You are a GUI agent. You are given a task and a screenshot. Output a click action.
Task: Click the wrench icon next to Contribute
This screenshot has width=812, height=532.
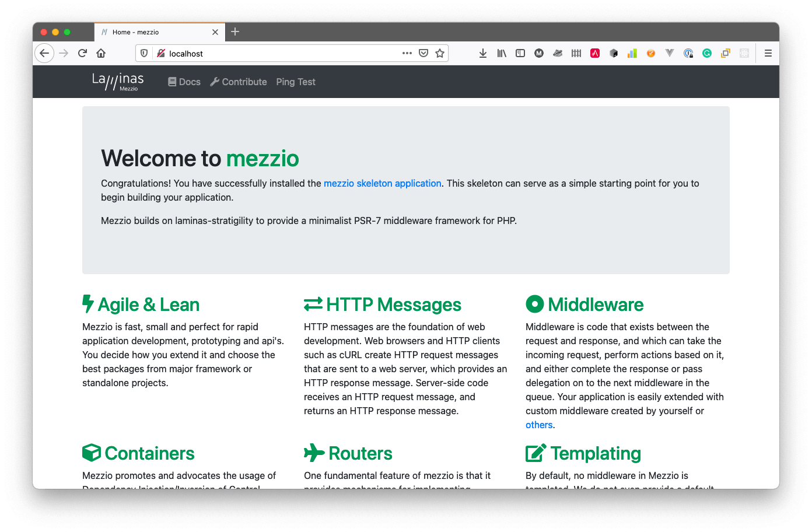pyautogui.click(x=215, y=82)
